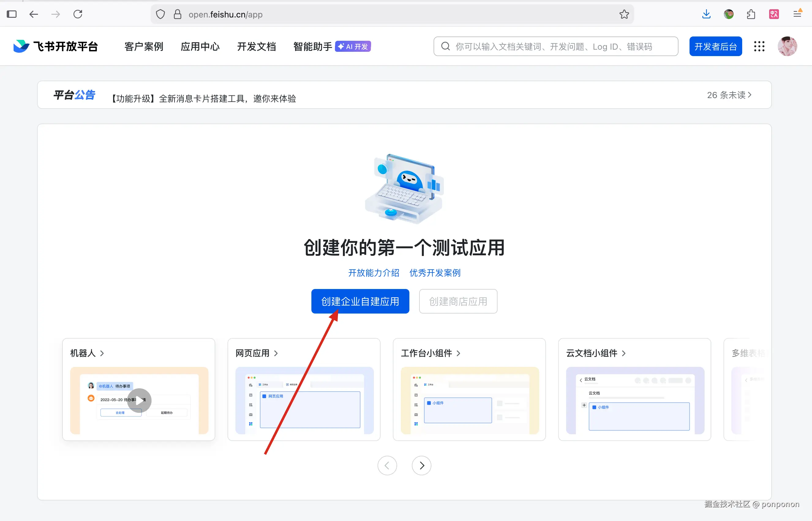Play the 机器人 demo video
The height and width of the screenshot is (521, 812).
tap(139, 401)
